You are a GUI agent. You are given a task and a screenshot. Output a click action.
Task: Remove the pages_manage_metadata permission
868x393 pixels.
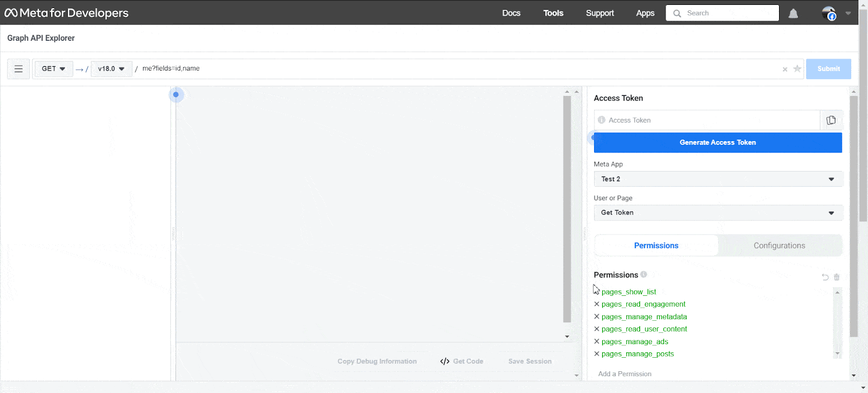[597, 316]
